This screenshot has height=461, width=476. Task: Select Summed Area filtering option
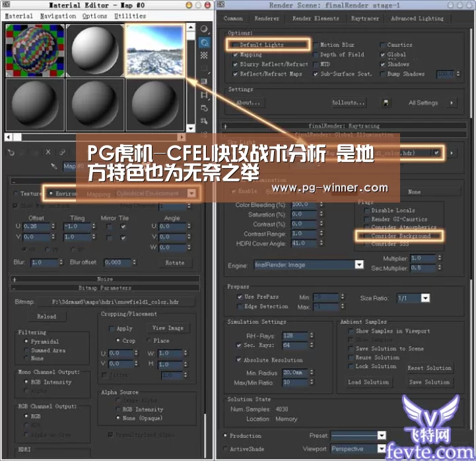point(26,350)
